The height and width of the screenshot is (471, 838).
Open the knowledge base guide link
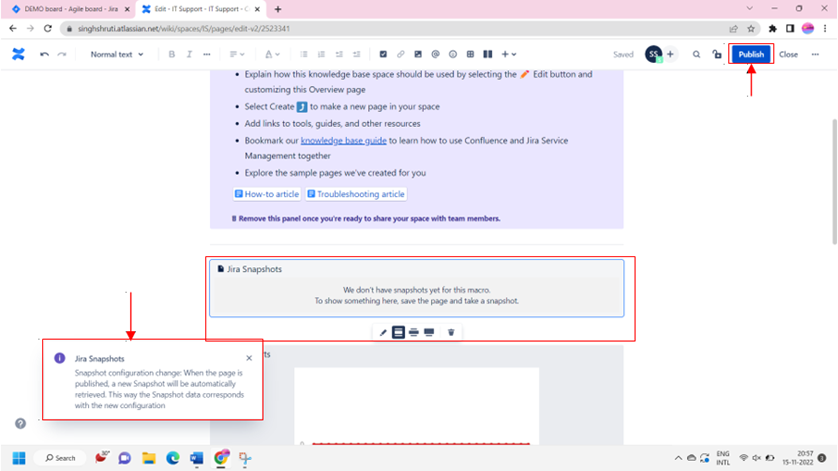tap(344, 141)
